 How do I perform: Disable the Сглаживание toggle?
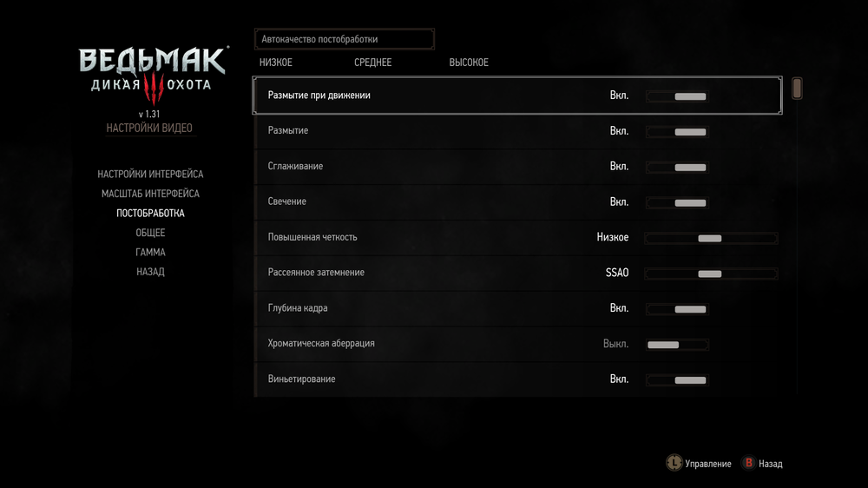click(x=677, y=167)
